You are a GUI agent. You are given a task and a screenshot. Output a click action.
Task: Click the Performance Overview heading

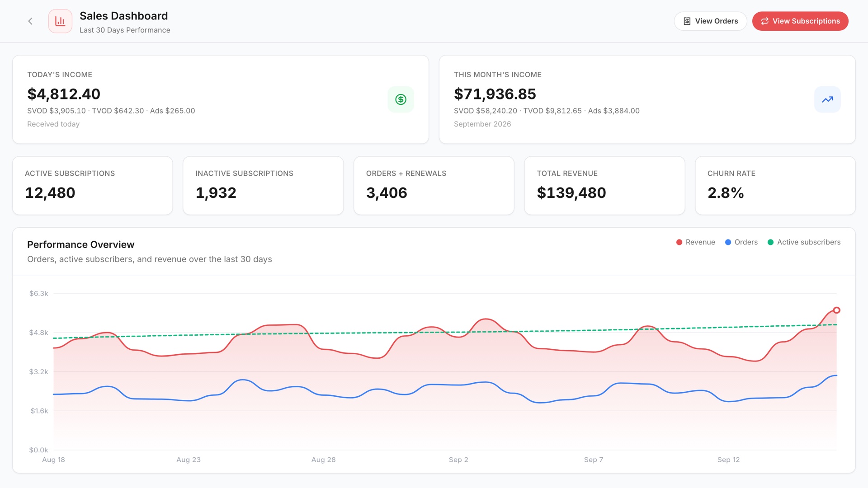(x=81, y=244)
